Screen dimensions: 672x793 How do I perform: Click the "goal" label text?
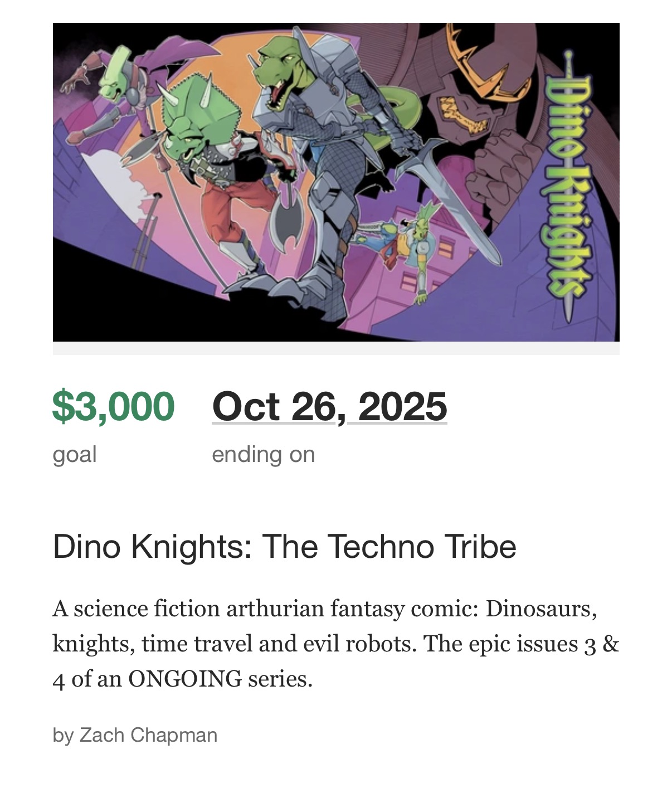click(x=75, y=454)
